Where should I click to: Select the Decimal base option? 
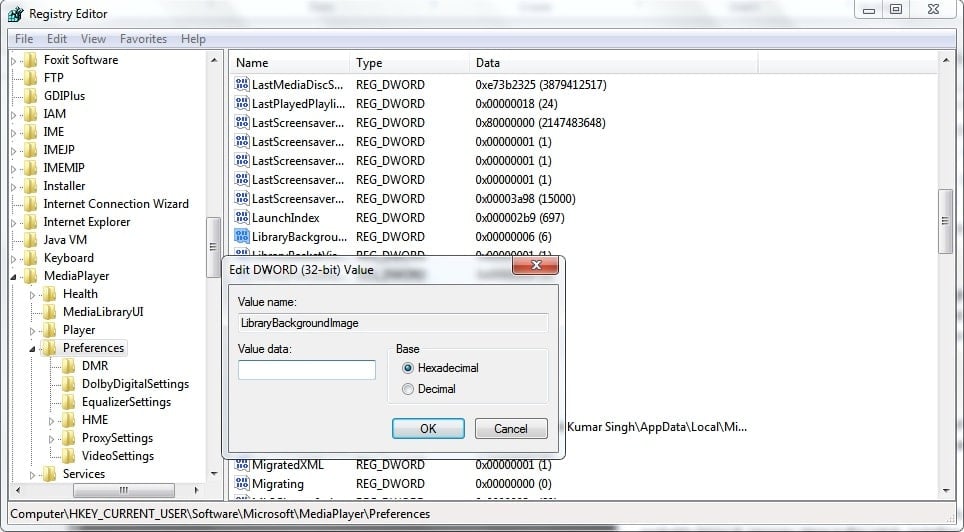pyautogui.click(x=408, y=389)
